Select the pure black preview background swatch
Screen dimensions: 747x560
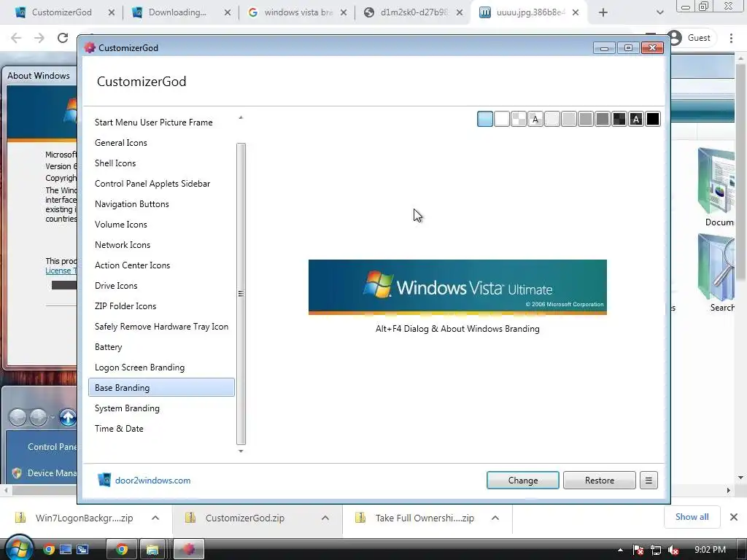click(x=653, y=119)
